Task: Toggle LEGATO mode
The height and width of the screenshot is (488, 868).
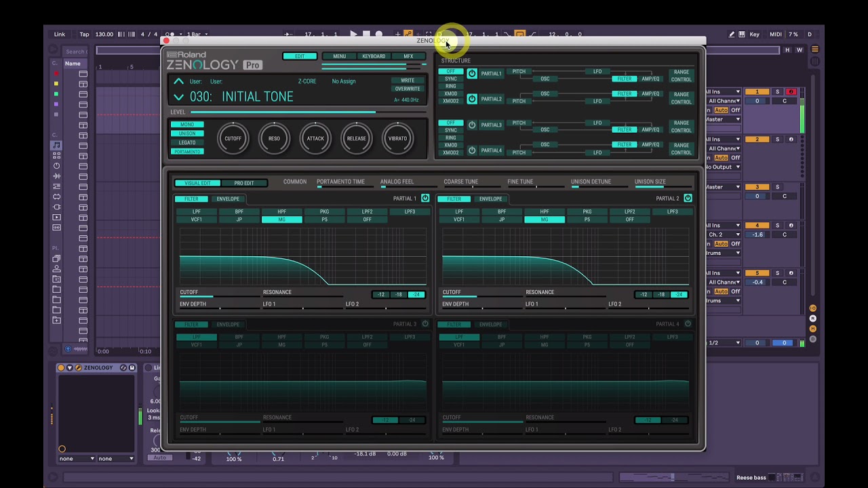Action: 187,142
